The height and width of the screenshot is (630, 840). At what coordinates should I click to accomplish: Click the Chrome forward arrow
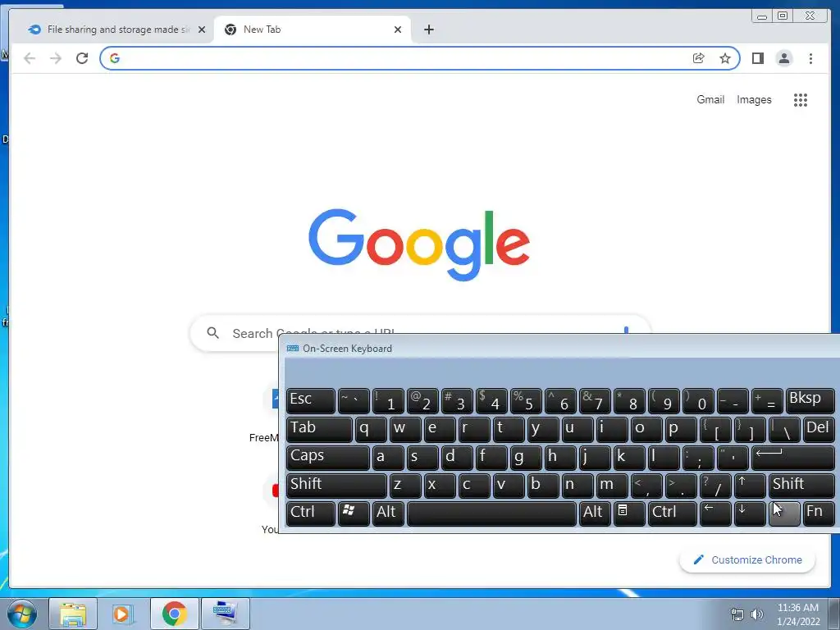(x=56, y=58)
